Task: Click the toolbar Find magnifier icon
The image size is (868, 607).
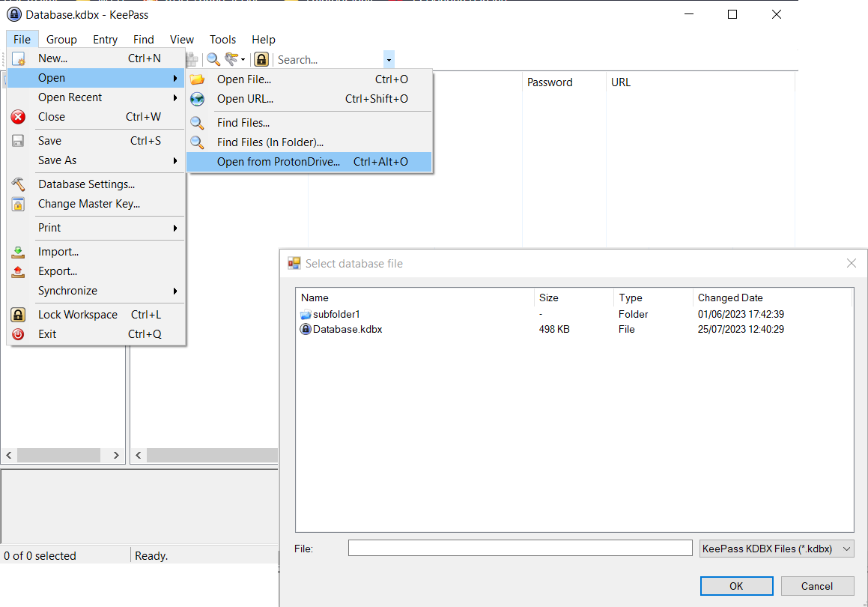Action: pos(213,59)
